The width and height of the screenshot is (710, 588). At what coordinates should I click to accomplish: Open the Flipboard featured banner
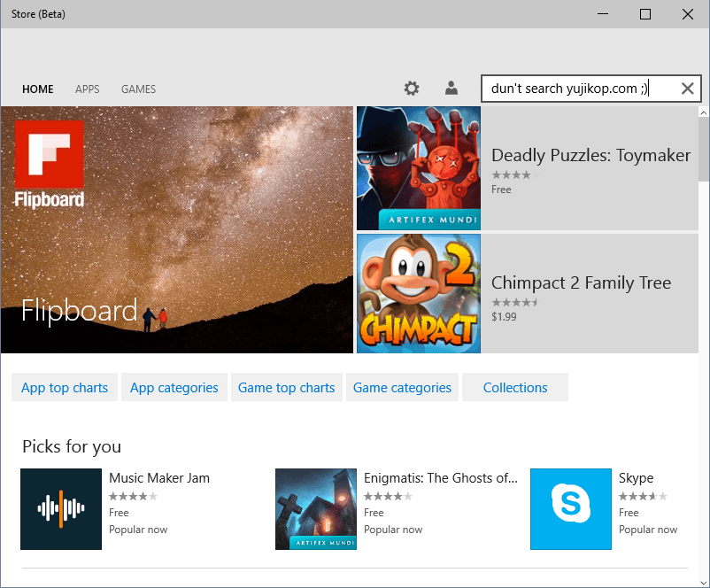coord(177,229)
